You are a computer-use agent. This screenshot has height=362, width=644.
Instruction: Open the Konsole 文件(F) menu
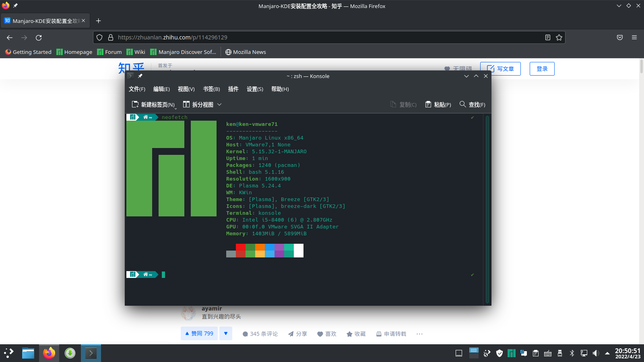pos(137,89)
